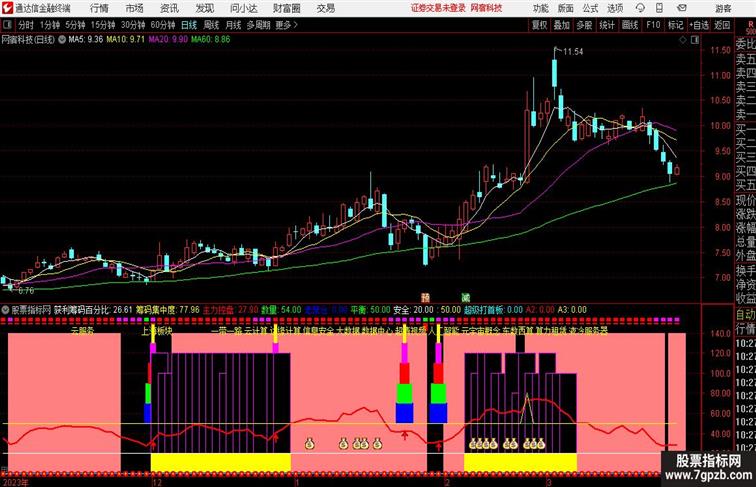Image resolution: width=756 pixels, height=487 pixels.
Task: Switch to the 多周期 tab
Action: pyautogui.click(x=258, y=25)
